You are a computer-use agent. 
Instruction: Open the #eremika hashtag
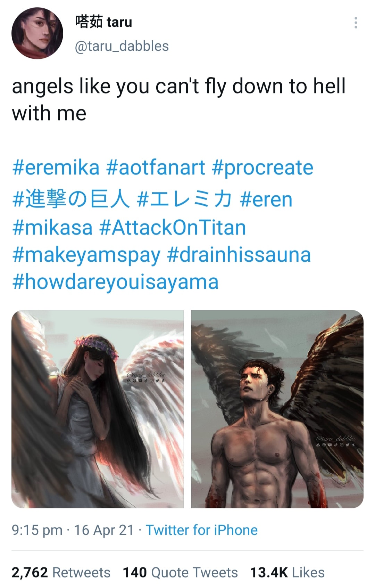tap(56, 168)
